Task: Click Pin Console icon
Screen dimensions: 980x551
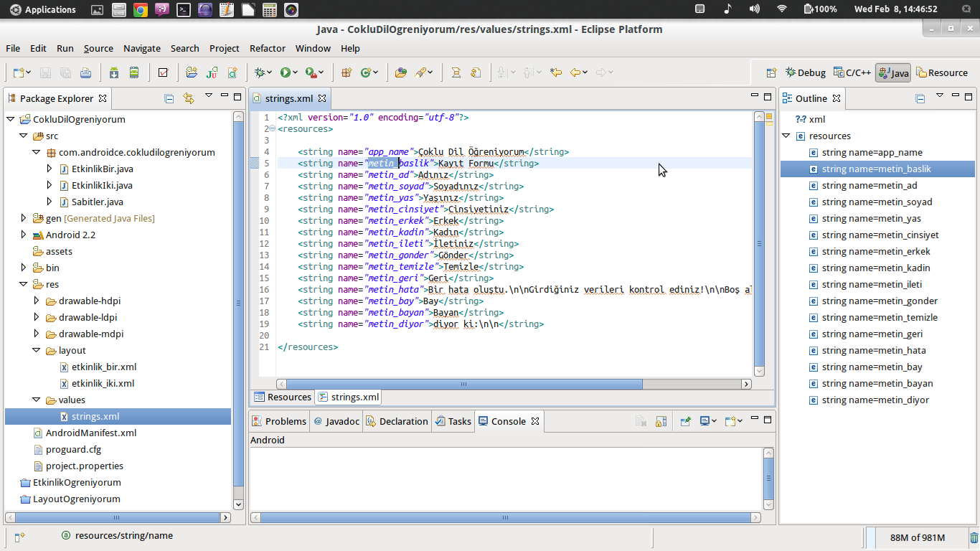Action: 685,421
